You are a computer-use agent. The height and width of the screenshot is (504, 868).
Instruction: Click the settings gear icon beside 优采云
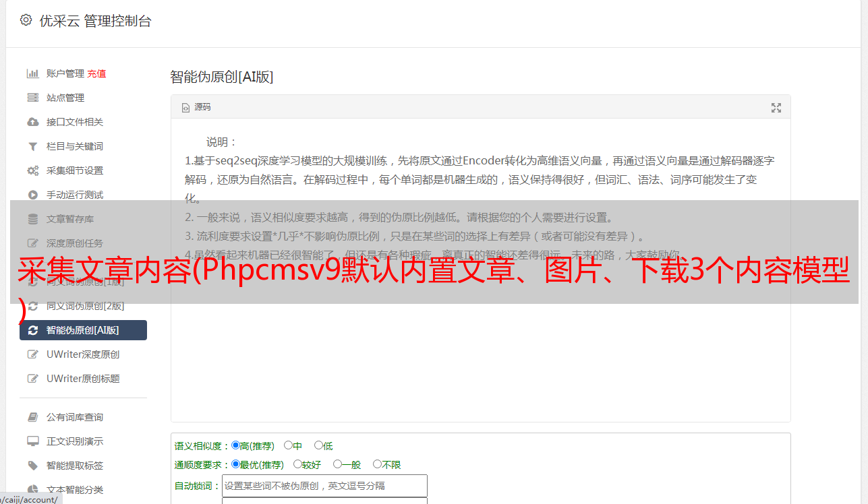click(x=26, y=20)
